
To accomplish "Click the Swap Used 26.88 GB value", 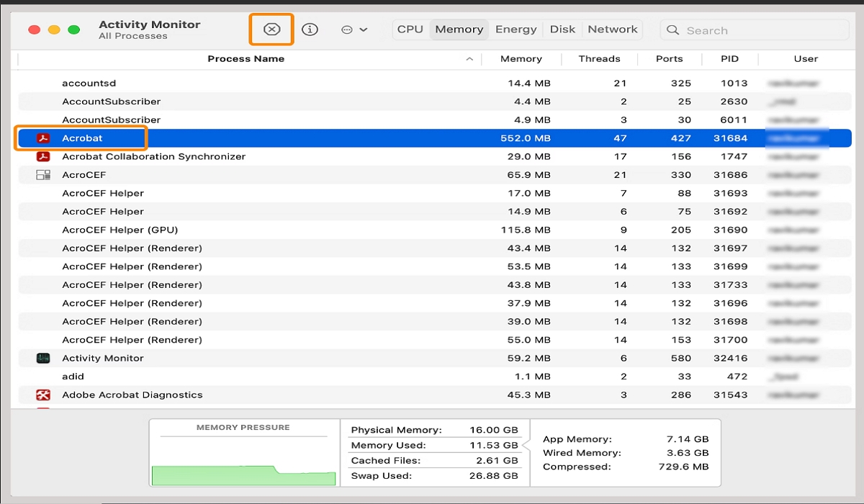I will click(494, 476).
